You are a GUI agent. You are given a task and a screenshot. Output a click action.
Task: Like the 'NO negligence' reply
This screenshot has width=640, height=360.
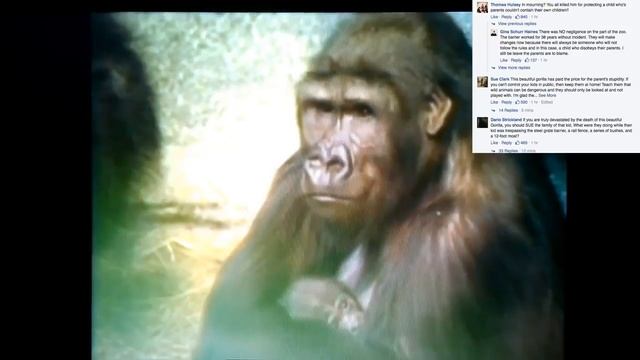pos(504,60)
